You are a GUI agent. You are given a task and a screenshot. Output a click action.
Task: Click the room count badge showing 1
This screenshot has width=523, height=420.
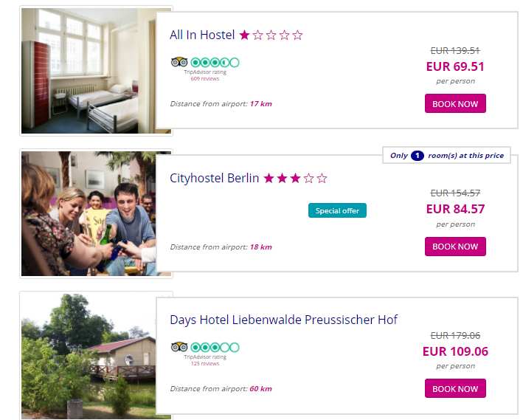pyautogui.click(x=417, y=156)
